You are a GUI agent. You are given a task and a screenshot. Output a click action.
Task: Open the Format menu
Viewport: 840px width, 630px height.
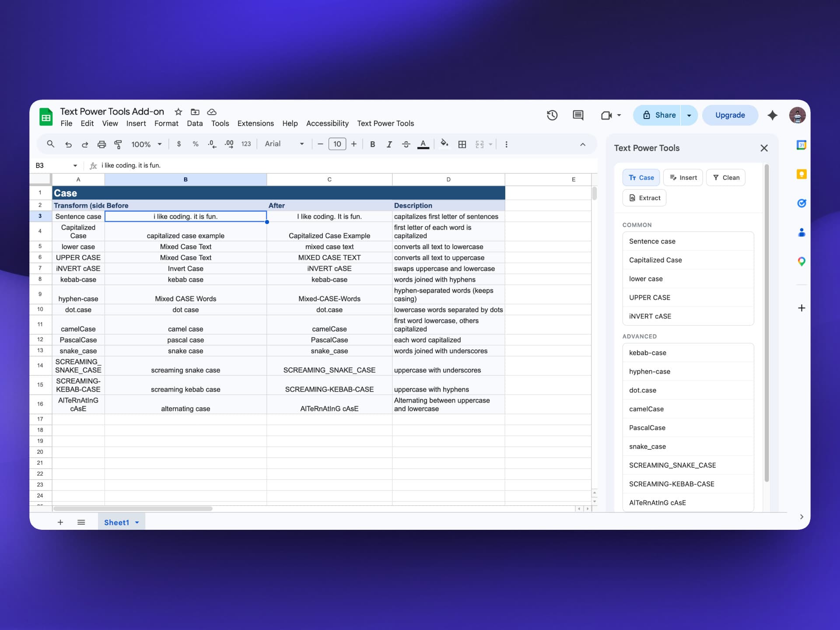coord(166,124)
